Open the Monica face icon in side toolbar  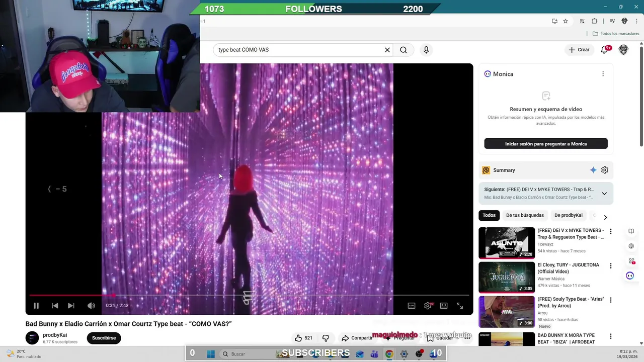click(x=630, y=276)
